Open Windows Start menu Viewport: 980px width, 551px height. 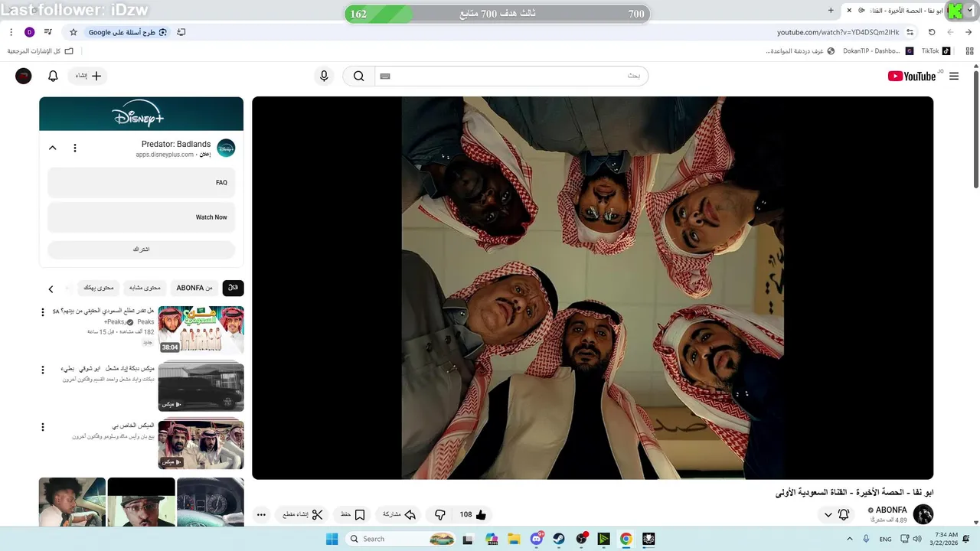pyautogui.click(x=332, y=539)
